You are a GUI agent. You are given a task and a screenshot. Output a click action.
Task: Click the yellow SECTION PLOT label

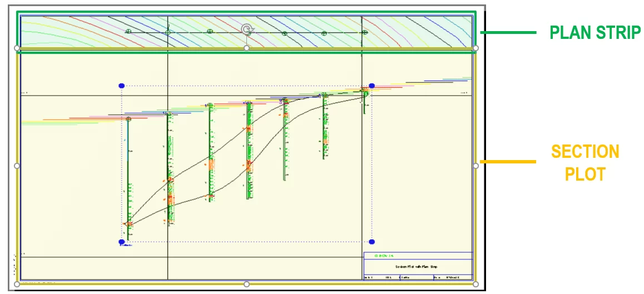coord(585,162)
